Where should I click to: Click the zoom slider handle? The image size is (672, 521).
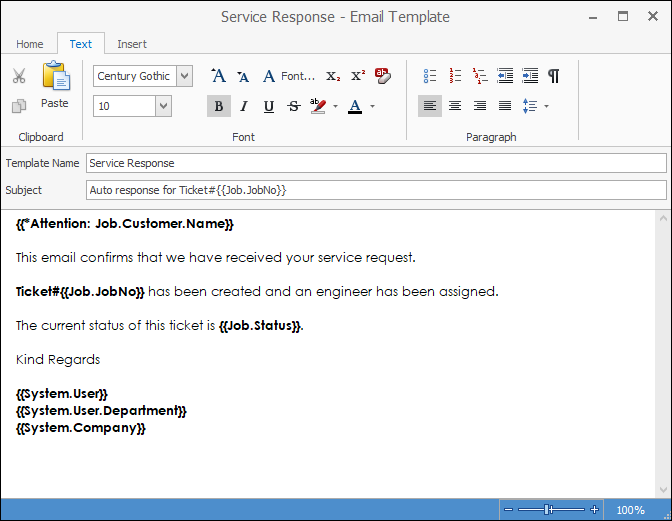click(547, 509)
